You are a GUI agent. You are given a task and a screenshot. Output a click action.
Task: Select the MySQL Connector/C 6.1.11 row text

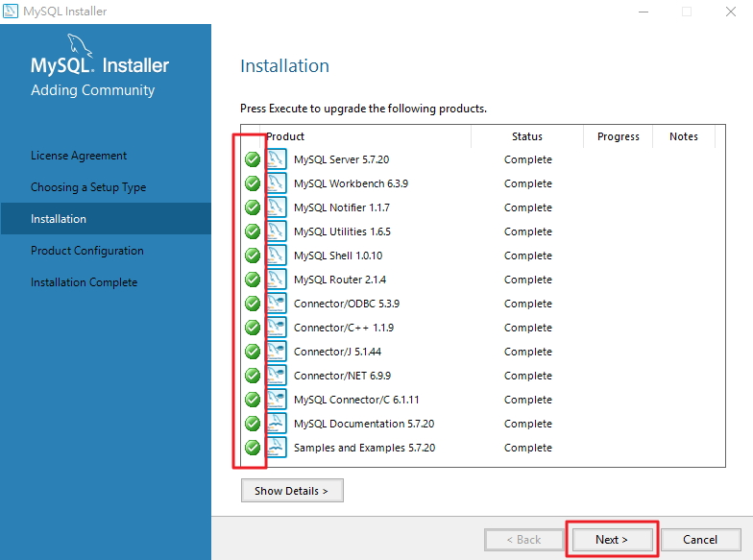[x=356, y=400]
